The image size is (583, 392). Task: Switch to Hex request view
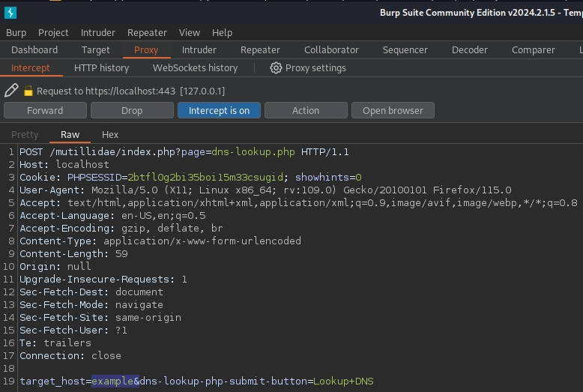pos(110,135)
